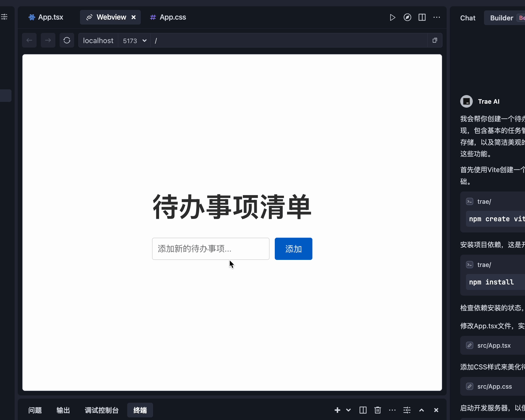Open the Webview page in external browser
The image size is (525, 420).
point(407,17)
